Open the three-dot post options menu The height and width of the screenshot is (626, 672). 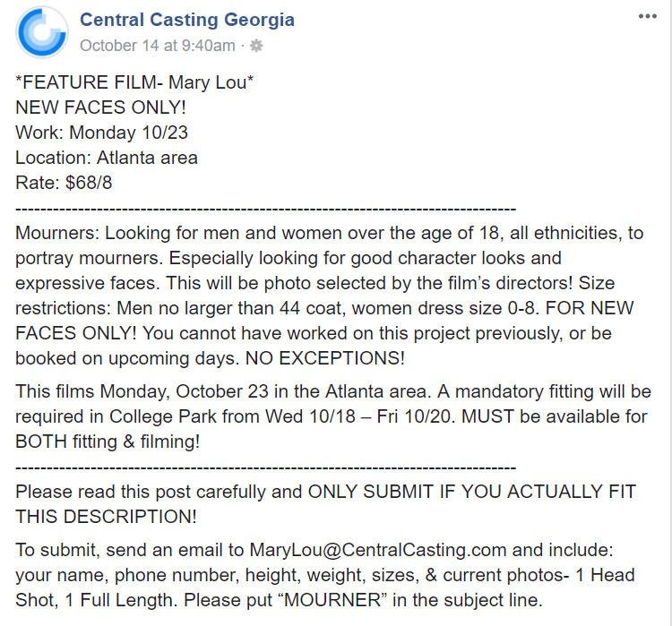pyautogui.click(x=647, y=17)
